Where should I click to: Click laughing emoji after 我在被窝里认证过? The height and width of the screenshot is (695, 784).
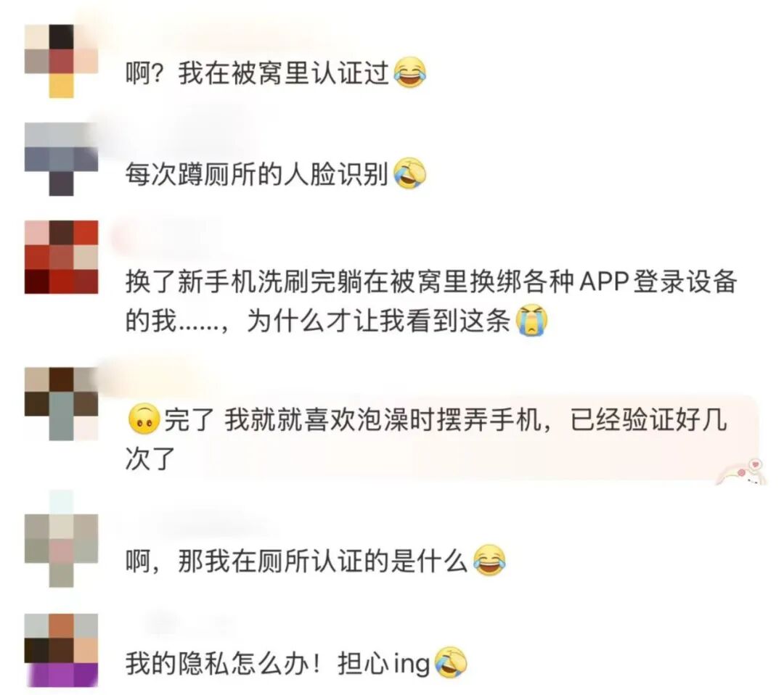(x=410, y=73)
